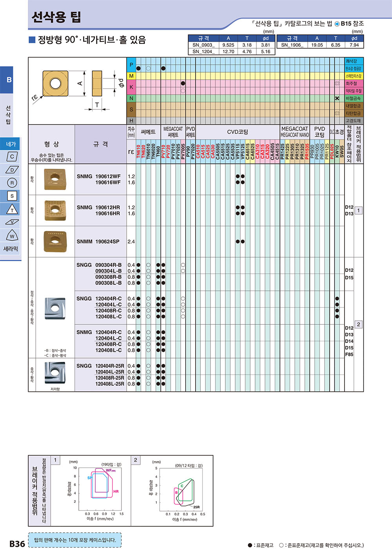Switch to the 네가 side tab
The image size is (392, 555).
pos(11,144)
